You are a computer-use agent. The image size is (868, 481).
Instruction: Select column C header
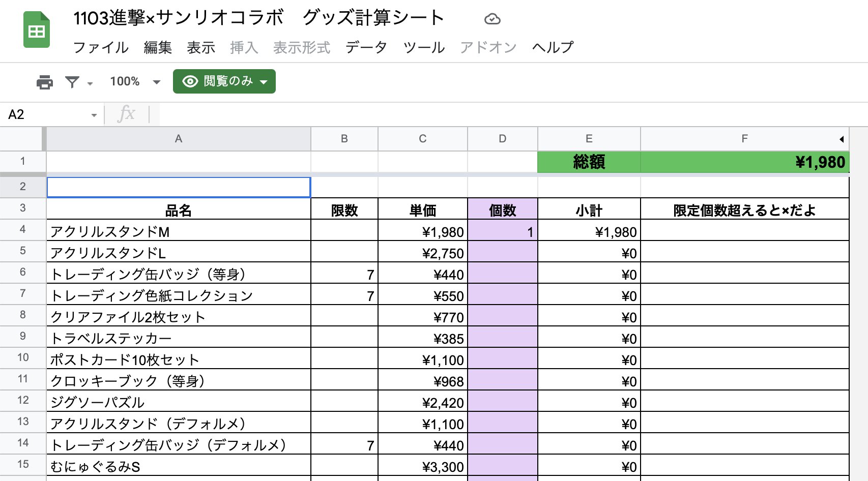coord(423,139)
